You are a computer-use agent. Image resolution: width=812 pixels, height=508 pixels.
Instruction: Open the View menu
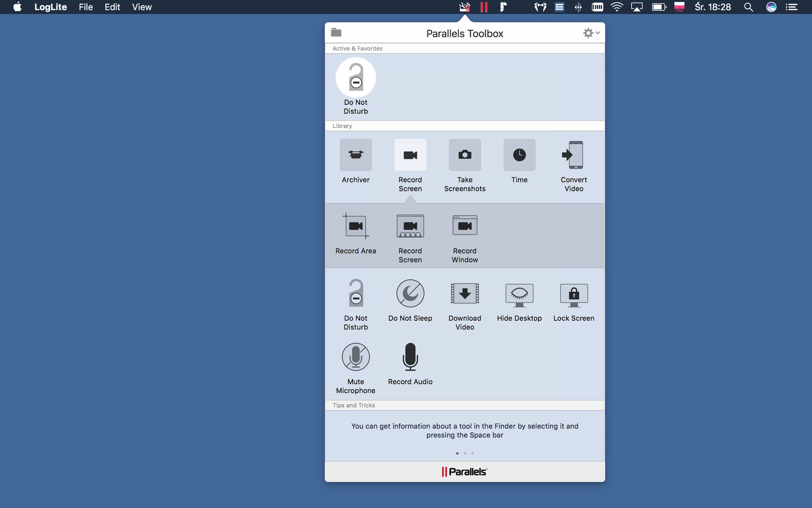(142, 7)
